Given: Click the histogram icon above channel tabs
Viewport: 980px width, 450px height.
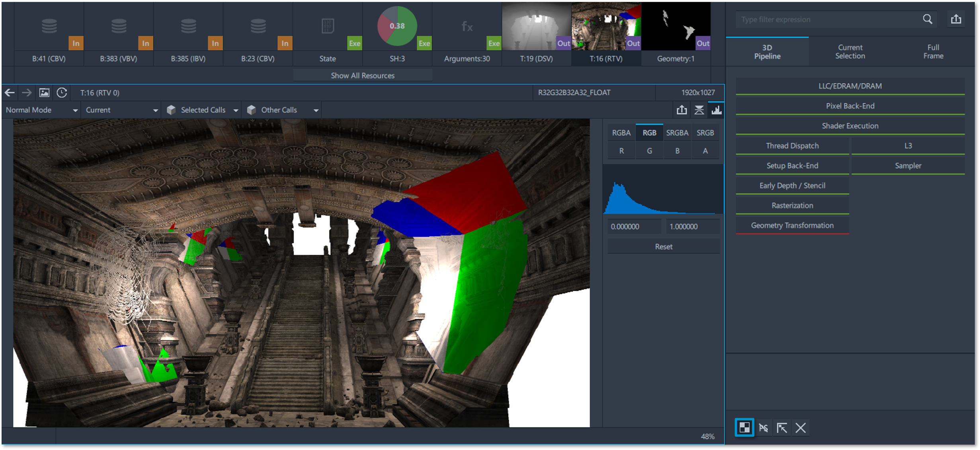Looking at the screenshot, I should coord(716,110).
